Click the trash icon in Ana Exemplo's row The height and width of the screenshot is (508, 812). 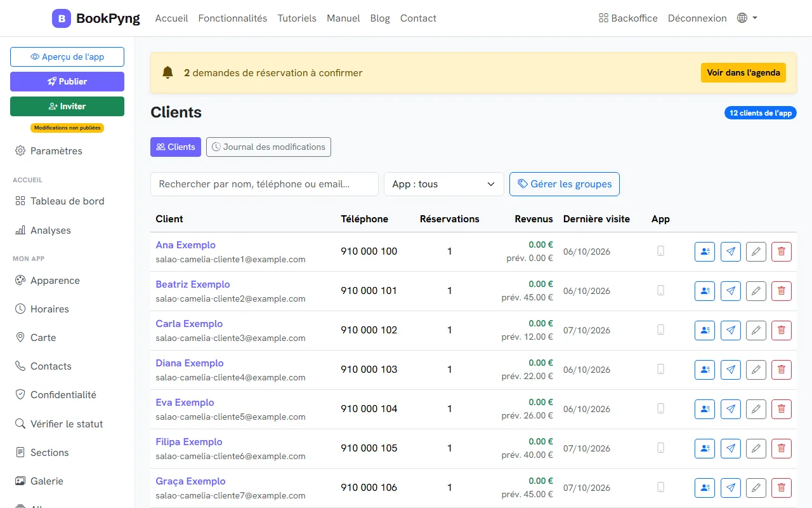[782, 252]
